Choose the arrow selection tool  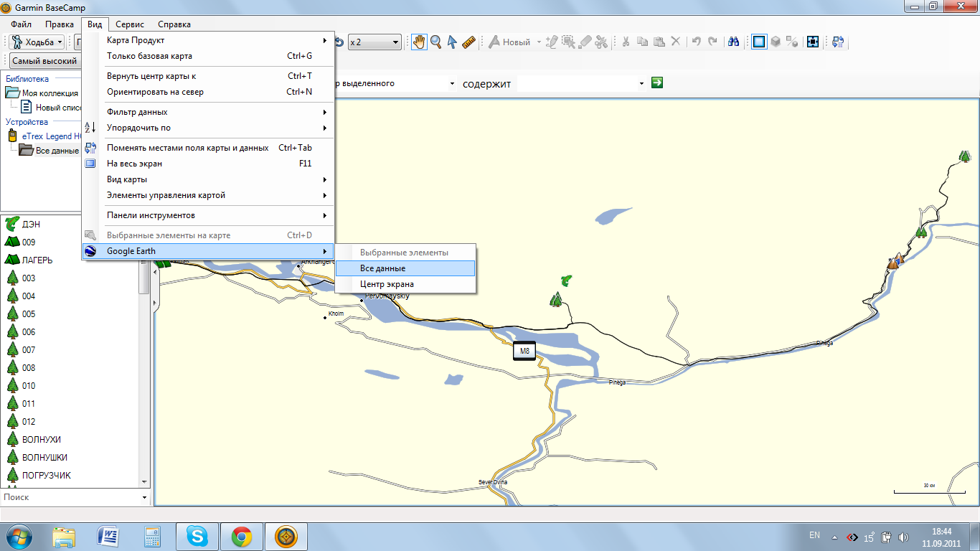(x=452, y=42)
